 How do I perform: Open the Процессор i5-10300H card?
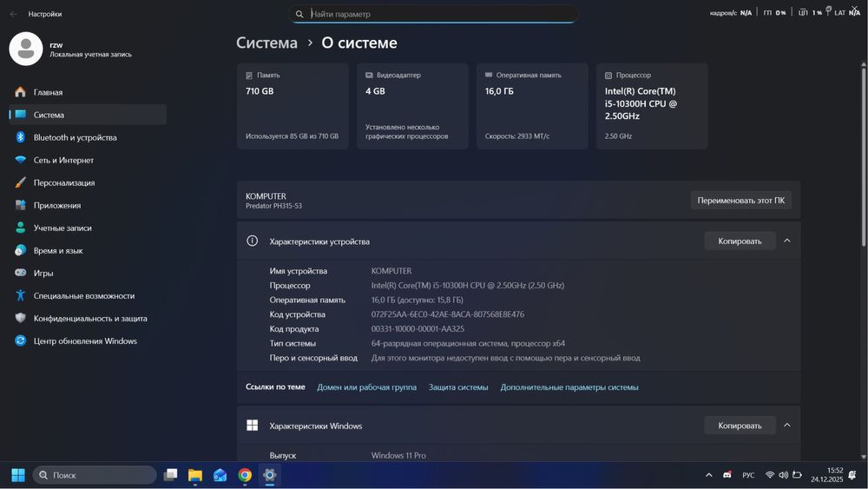[652, 106]
